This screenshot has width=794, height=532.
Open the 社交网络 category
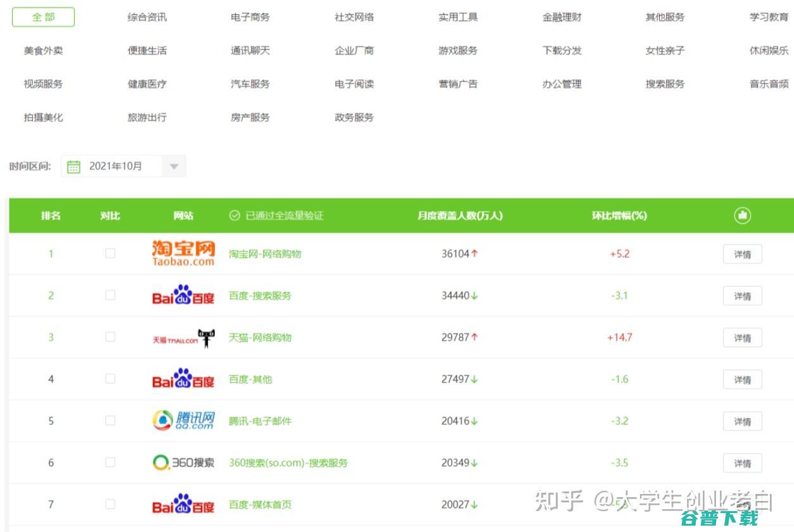click(352, 17)
